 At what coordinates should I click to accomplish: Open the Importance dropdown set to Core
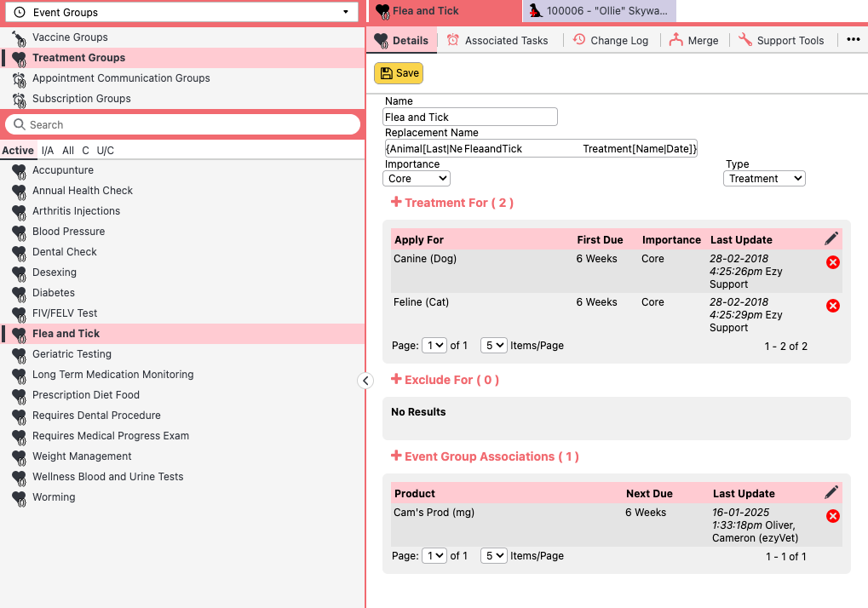[x=417, y=179]
